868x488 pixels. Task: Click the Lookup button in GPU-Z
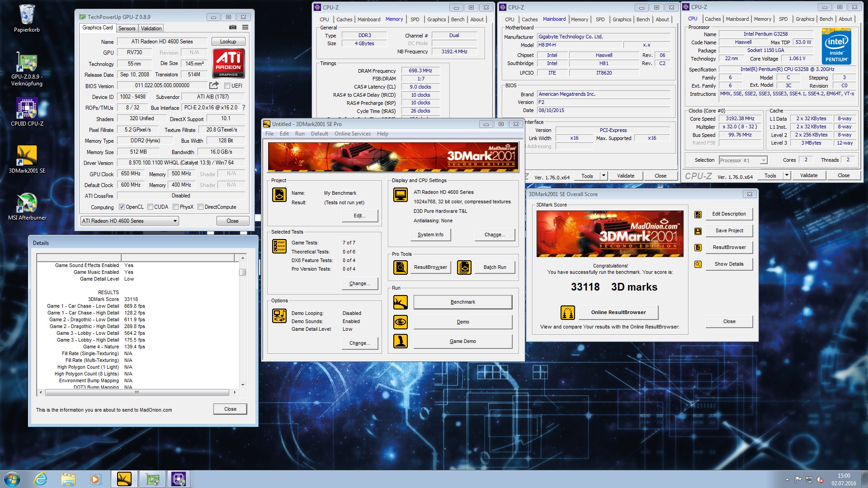(228, 42)
